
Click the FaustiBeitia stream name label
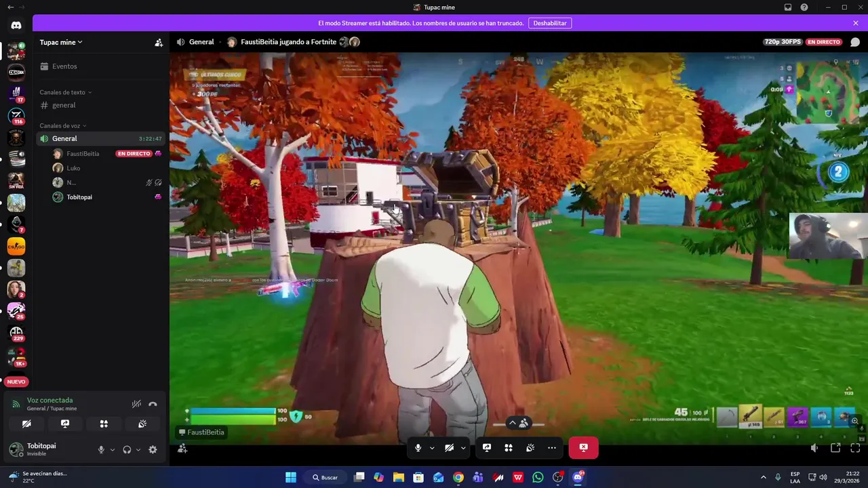coord(201,432)
